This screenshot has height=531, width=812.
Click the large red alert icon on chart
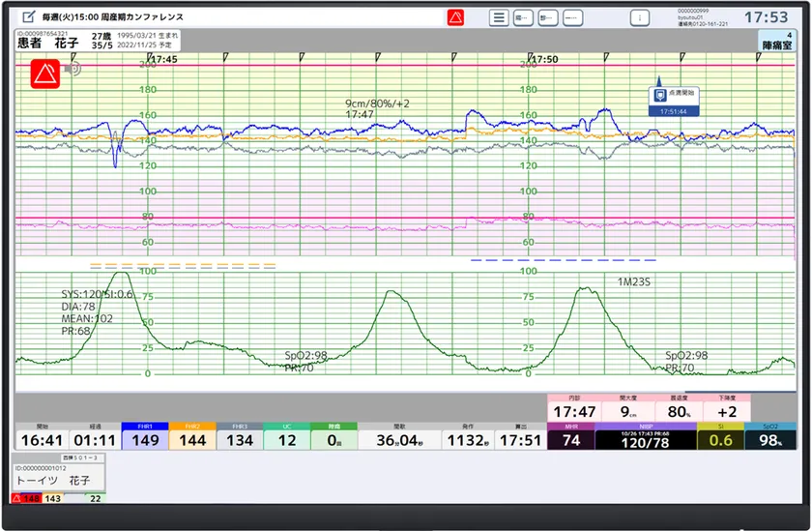[44, 74]
